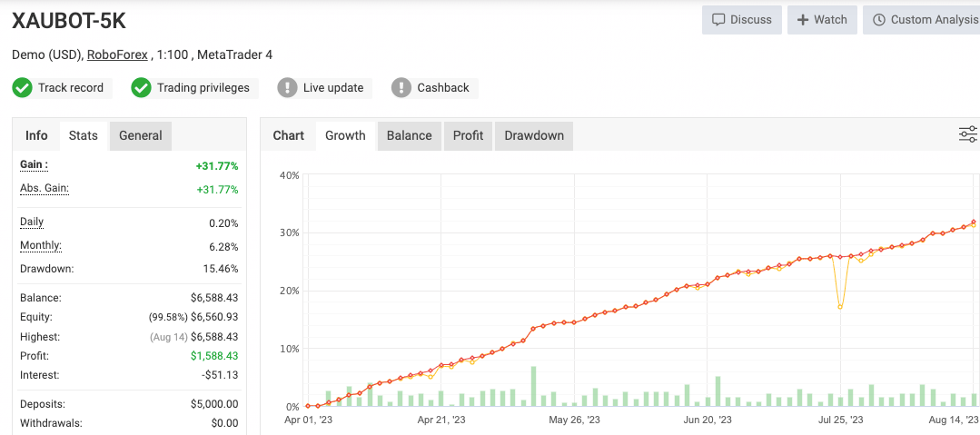
Task: Select the Stats tab
Action: tap(84, 135)
